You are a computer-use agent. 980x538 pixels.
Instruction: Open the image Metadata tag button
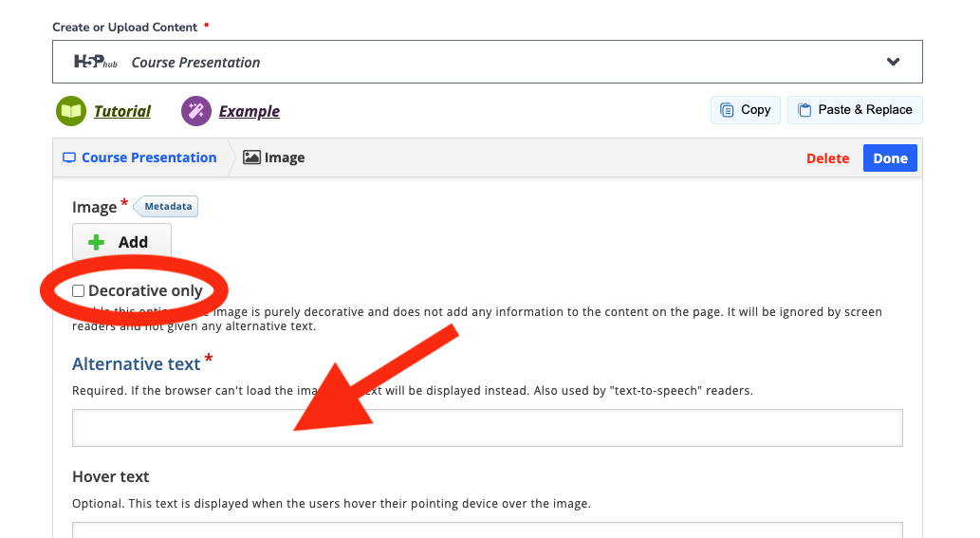pos(166,206)
